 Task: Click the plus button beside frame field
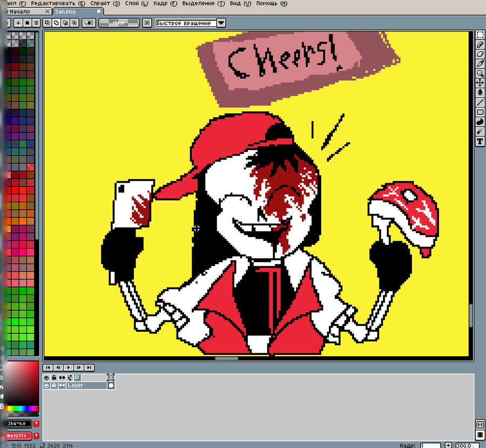point(448,445)
